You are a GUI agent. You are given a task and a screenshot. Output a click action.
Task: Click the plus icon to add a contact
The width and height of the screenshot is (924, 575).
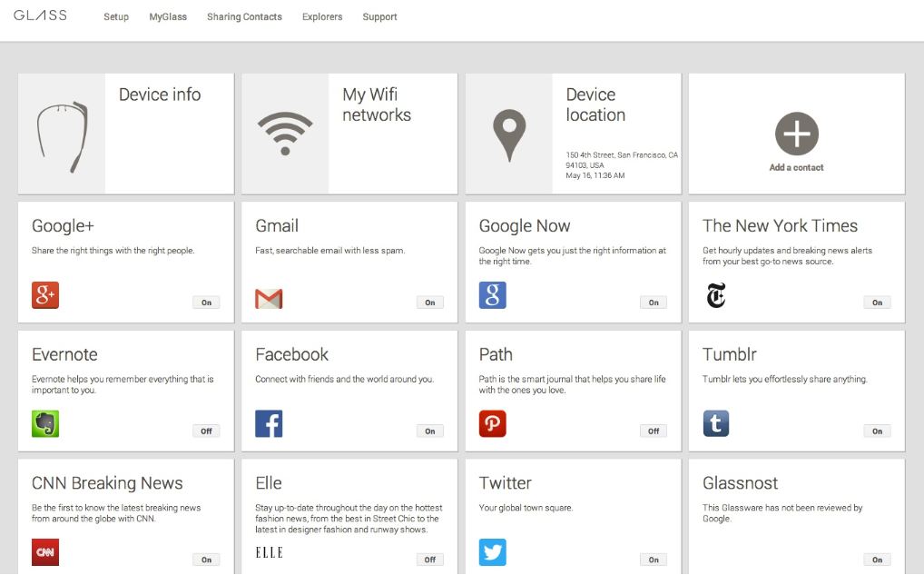[x=797, y=134]
